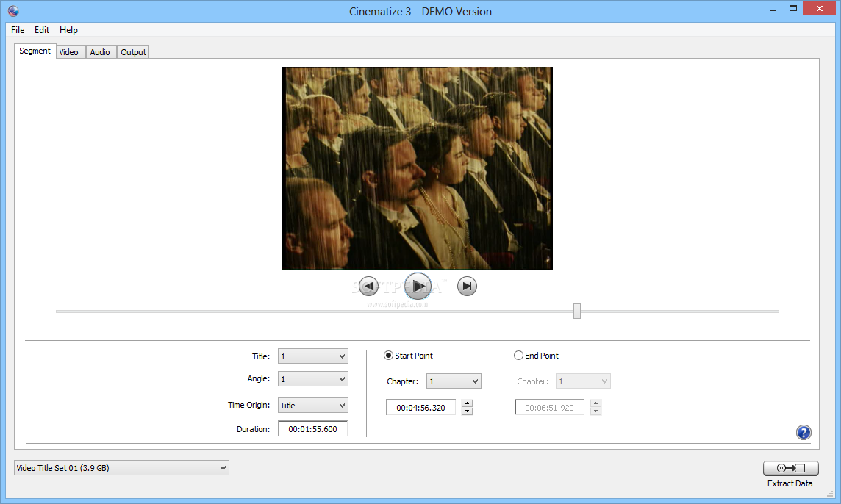Open the Angle dropdown

tap(312, 379)
